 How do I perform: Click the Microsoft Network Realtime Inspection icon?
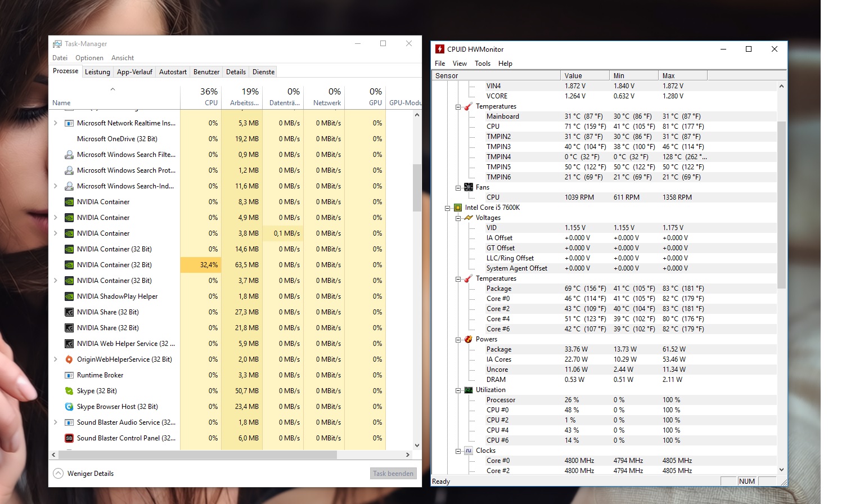point(69,123)
